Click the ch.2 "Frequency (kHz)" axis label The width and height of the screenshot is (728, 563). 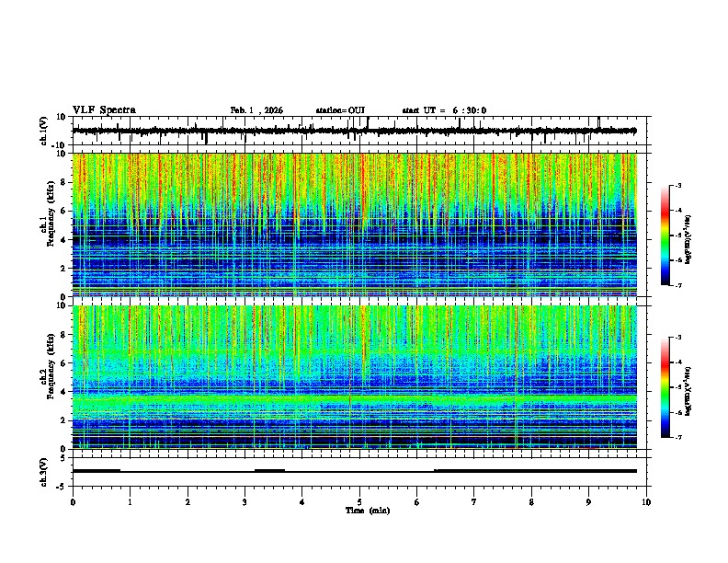click(51, 366)
